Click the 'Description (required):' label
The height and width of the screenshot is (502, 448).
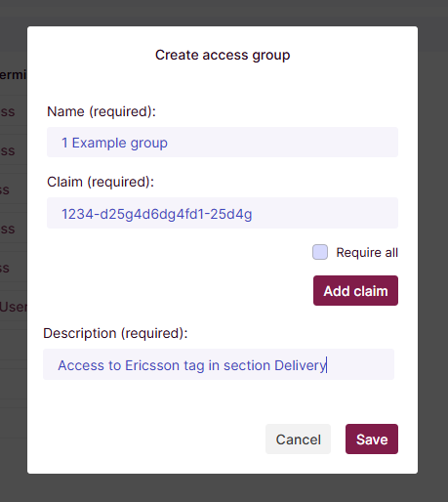click(x=115, y=333)
